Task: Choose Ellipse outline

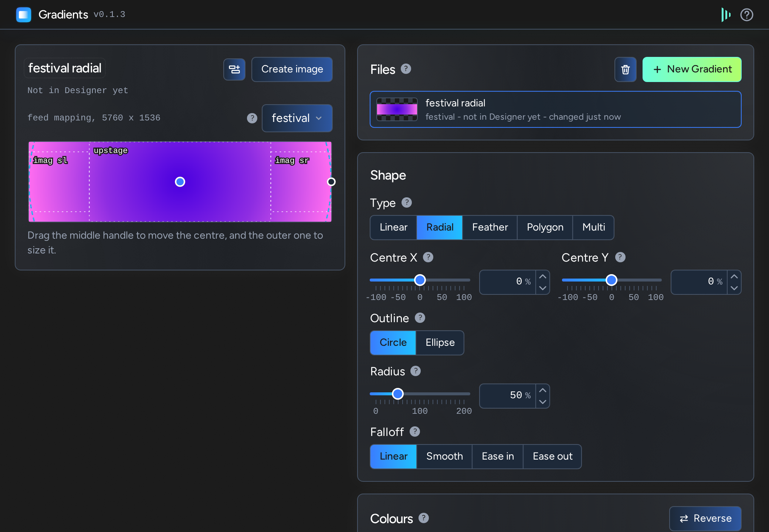Action: 440,342
